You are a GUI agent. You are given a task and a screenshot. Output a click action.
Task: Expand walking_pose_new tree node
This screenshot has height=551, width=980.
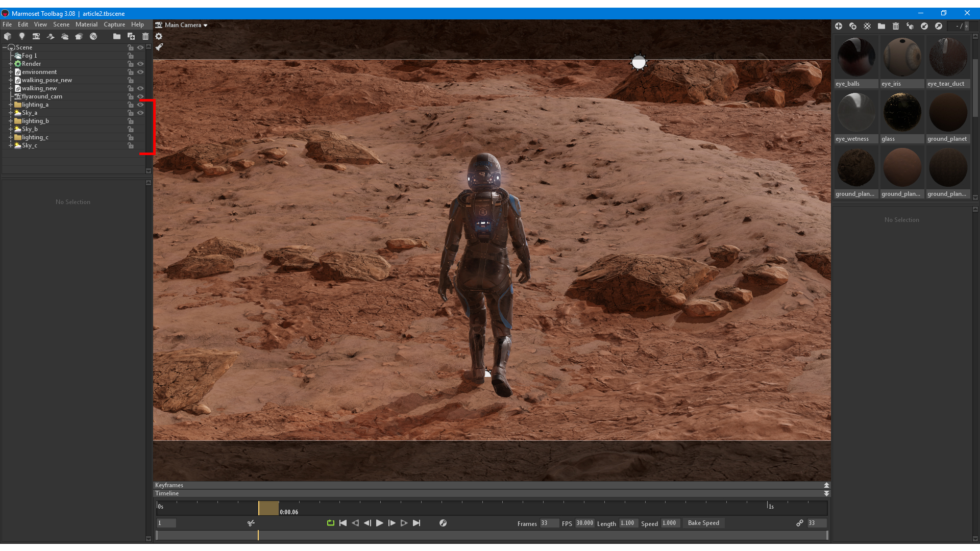pos(11,80)
